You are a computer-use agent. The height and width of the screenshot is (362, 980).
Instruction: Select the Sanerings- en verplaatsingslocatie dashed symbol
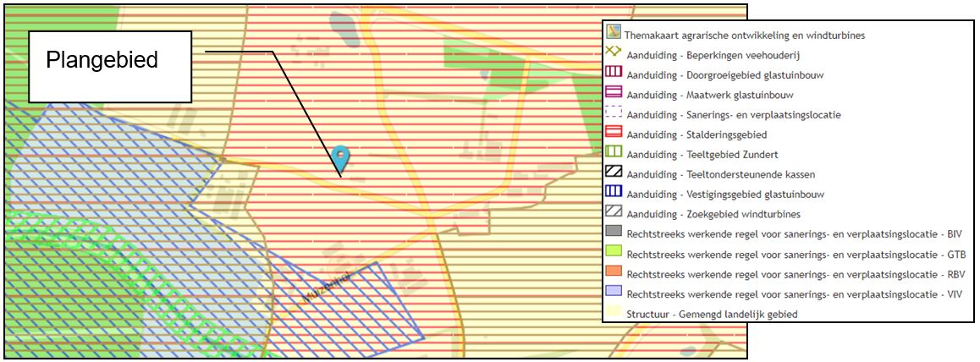[x=613, y=112]
